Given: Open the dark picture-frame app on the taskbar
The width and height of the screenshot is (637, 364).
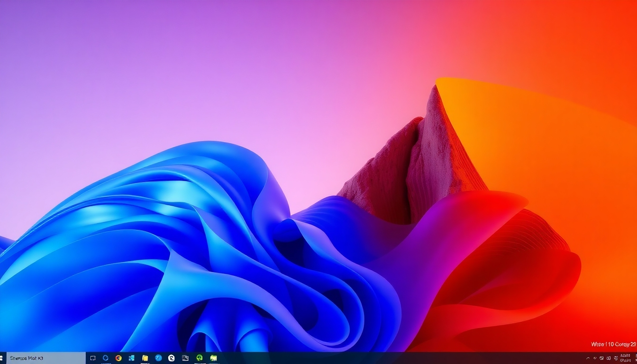Looking at the screenshot, I should click(185, 358).
